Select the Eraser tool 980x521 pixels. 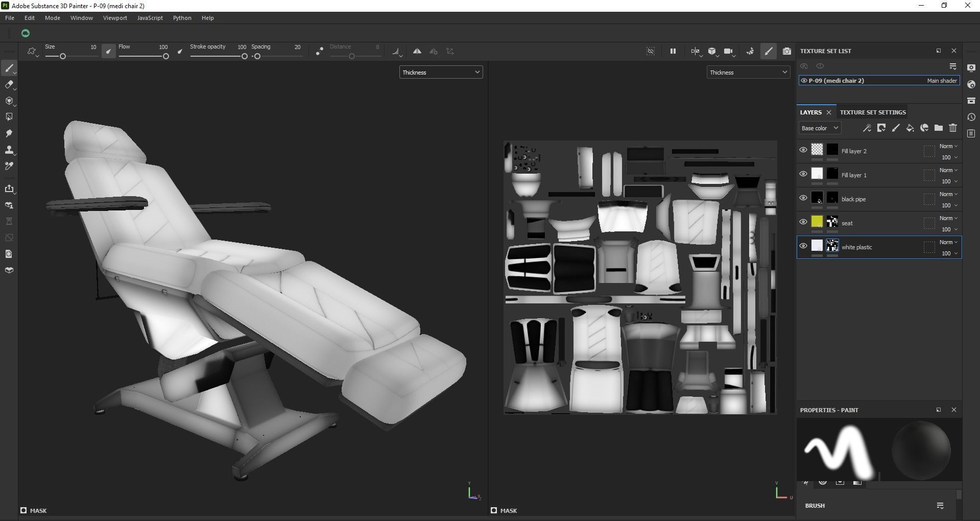[x=9, y=85]
